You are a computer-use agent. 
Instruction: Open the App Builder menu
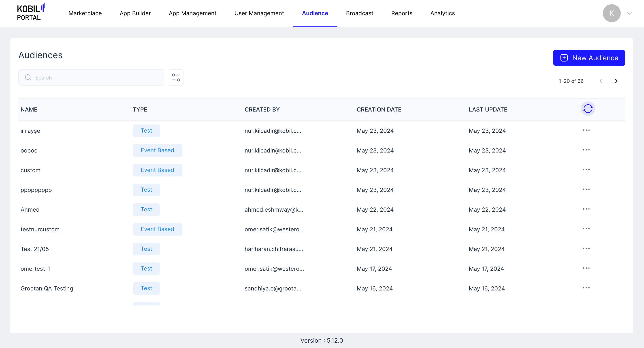(x=135, y=13)
